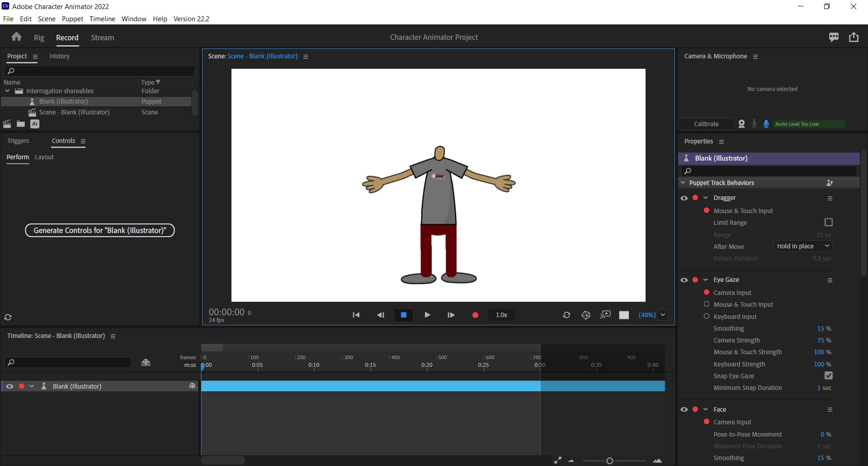Switch to the Triggers tab
The image size is (868, 466).
click(x=18, y=141)
